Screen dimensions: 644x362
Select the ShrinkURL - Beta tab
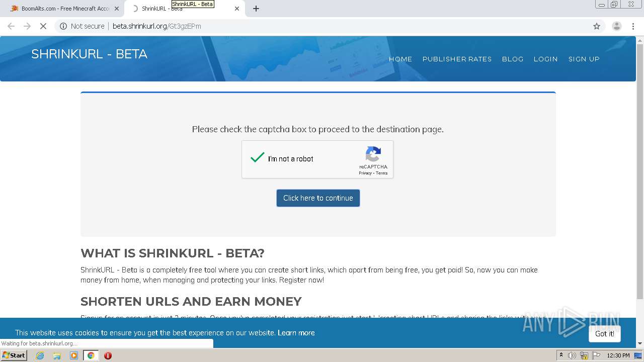pos(184,9)
